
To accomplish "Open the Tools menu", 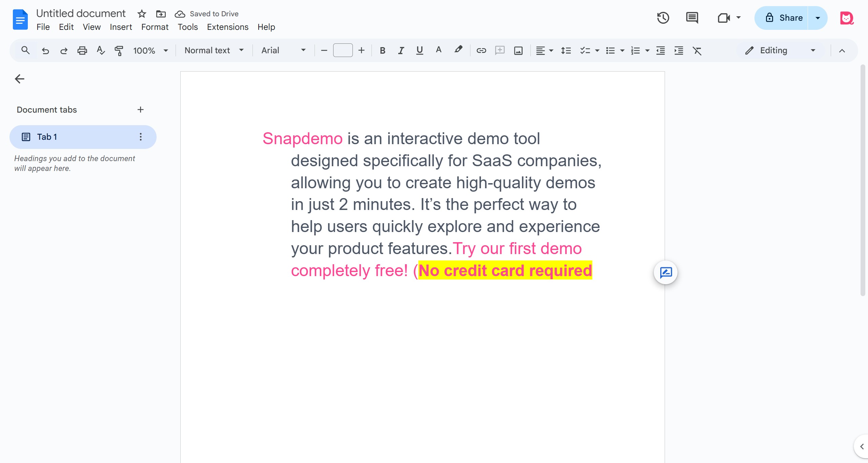I will pos(187,27).
